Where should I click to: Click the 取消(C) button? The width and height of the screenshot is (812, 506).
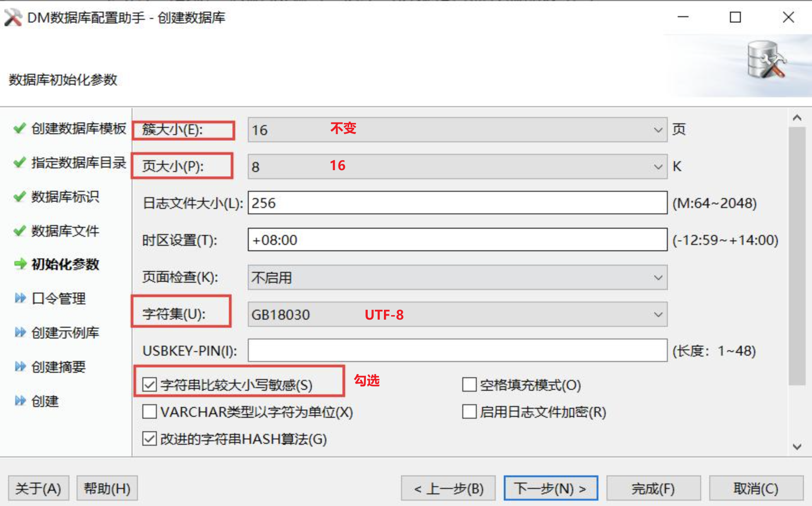[756, 488]
